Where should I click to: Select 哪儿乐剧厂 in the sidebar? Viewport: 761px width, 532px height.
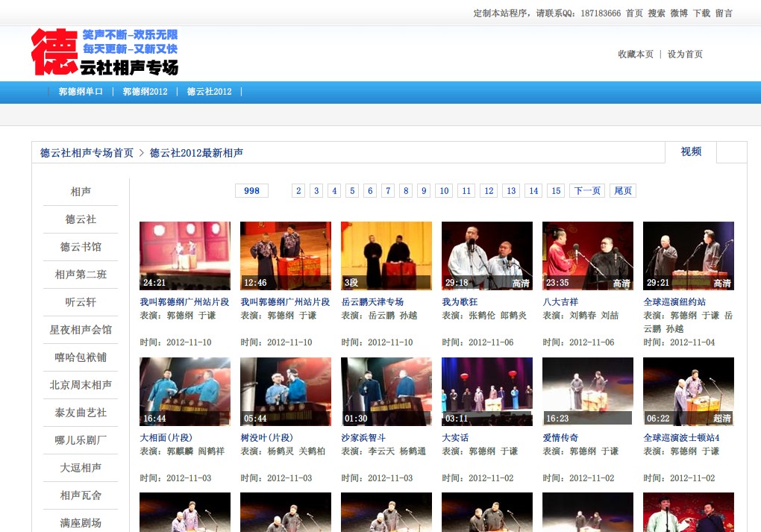coord(81,441)
